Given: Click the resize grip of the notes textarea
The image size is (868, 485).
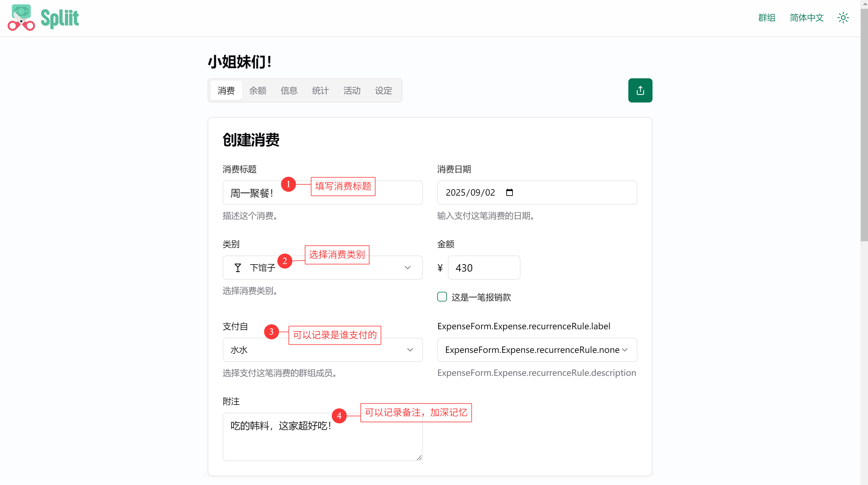Looking at the screenshot, I should [419, 457].
